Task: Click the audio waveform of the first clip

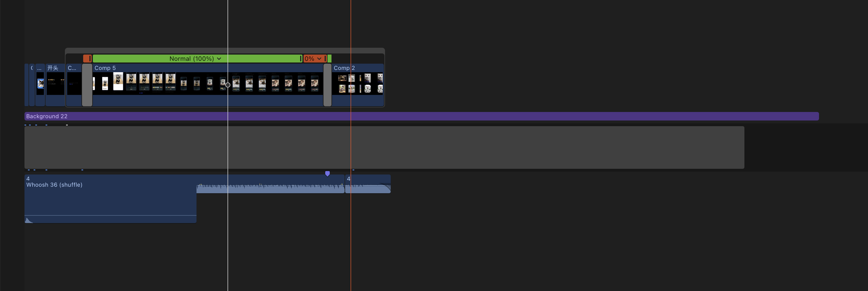Action: (270, 188)
